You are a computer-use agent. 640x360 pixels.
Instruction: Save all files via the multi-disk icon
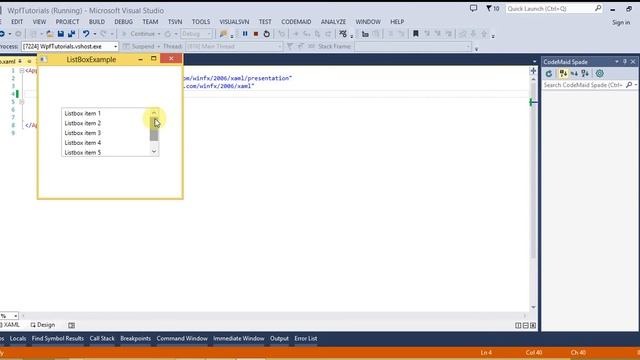click(71, 34)
